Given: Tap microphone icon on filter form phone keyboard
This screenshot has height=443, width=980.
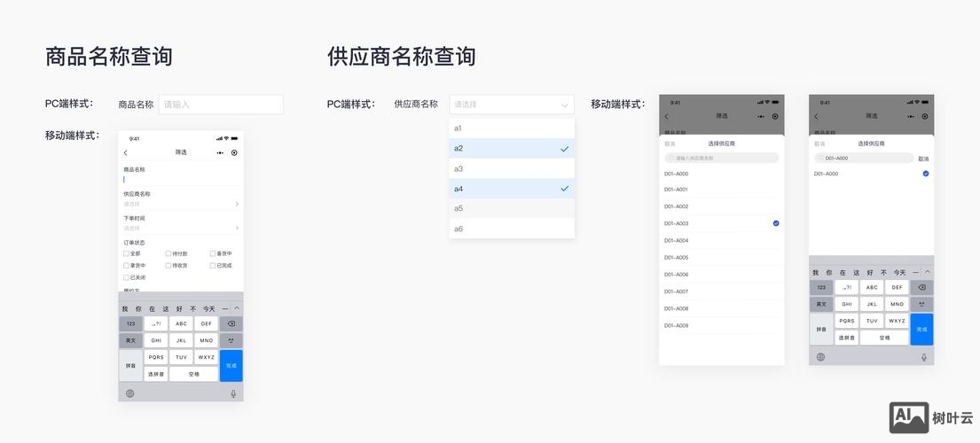Looking at the screenshot, I should click(233, 393).
